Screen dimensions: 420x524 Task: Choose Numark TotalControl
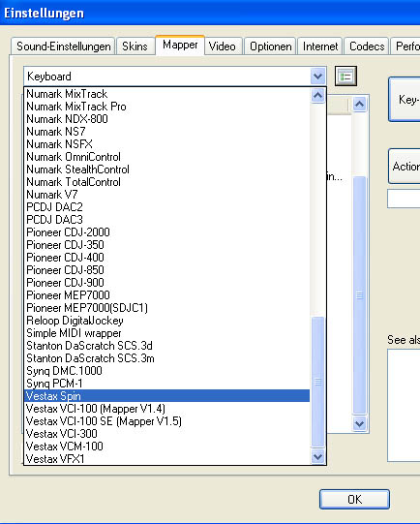pos(166,182)
